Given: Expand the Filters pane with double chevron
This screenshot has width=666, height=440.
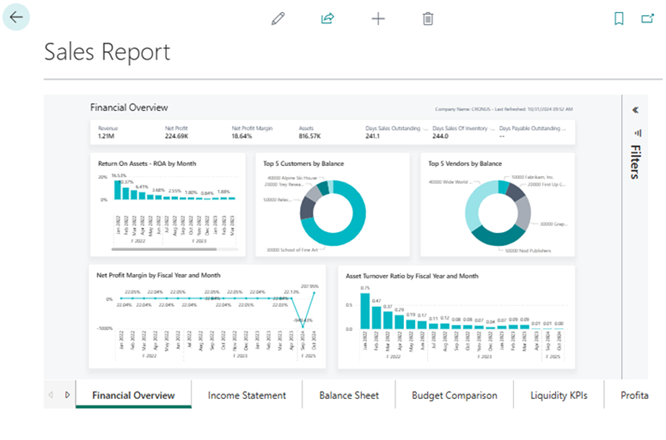Looking at the screenshot, I should pyautogui.click(x=635, y=110).
